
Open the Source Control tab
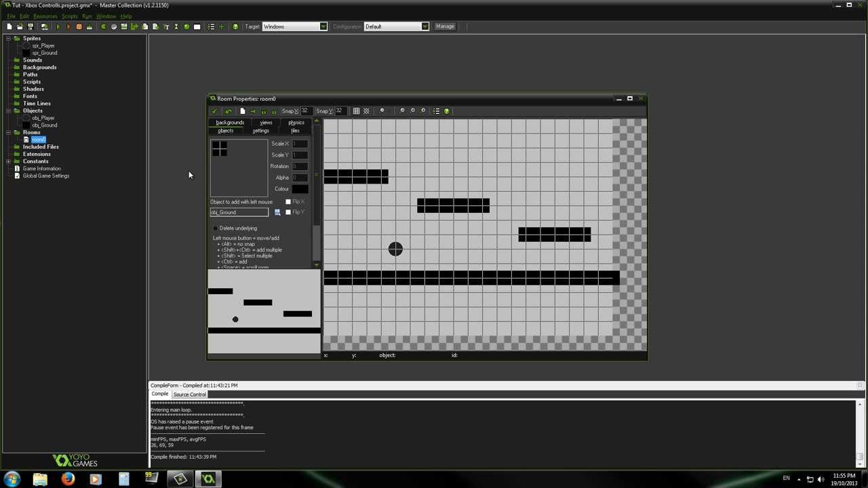[x=189, y=394]
